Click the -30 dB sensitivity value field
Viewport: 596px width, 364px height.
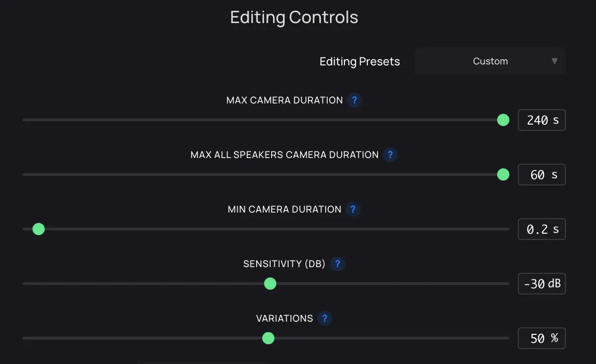pos(541,284)
